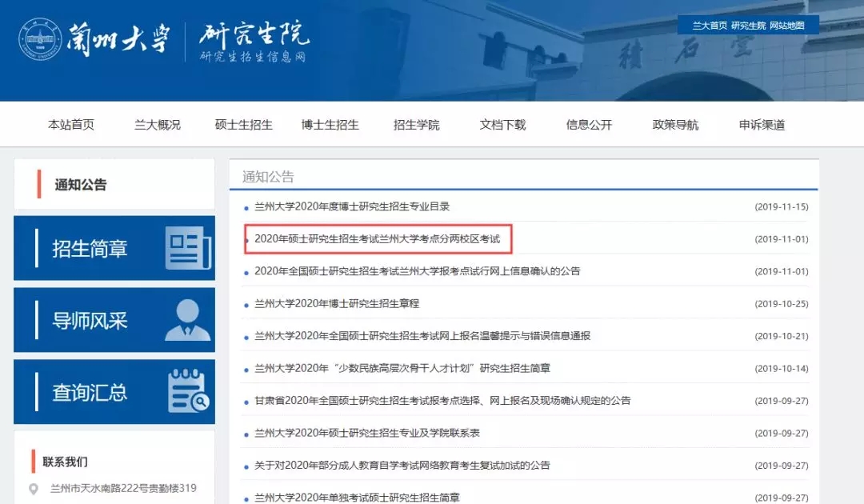Open the 少数民族高层次骨干人才计划 notice
Viewport: 864px width, 504px height.
pos(402,369)
